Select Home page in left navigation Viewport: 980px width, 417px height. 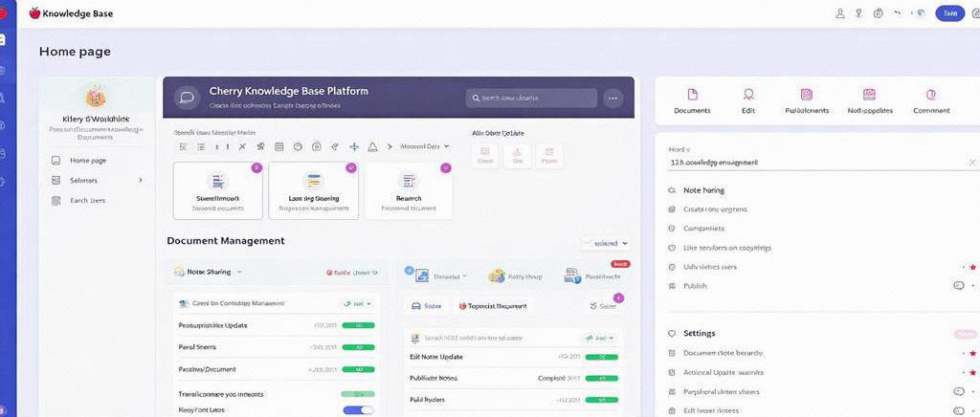pos(87,161)
